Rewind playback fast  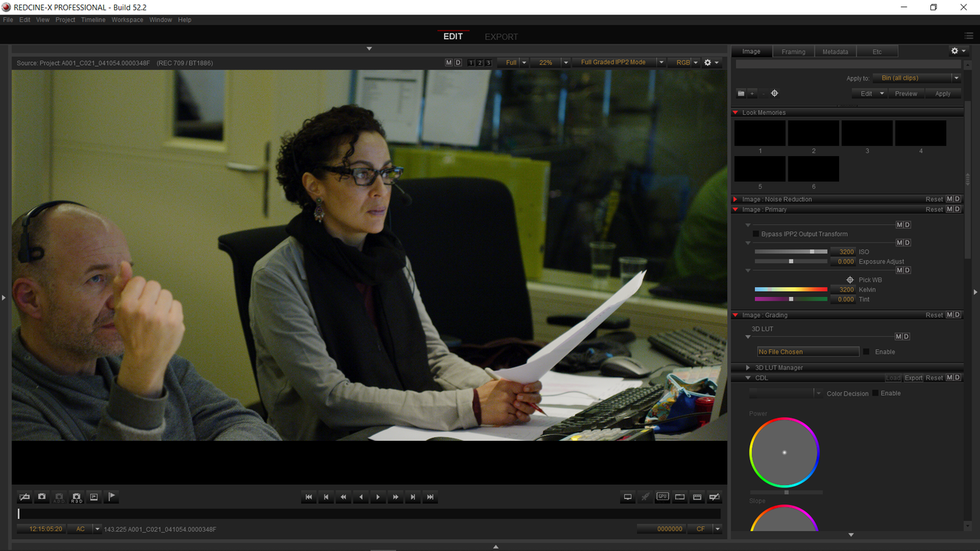(344, 497)
